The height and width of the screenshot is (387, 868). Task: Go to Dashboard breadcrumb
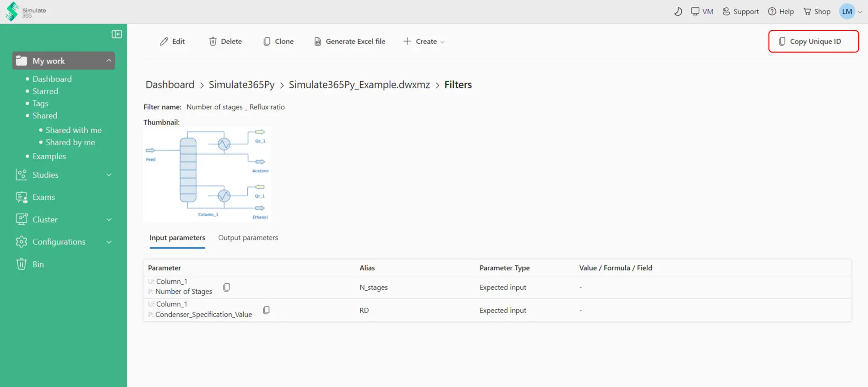(170, 85)
